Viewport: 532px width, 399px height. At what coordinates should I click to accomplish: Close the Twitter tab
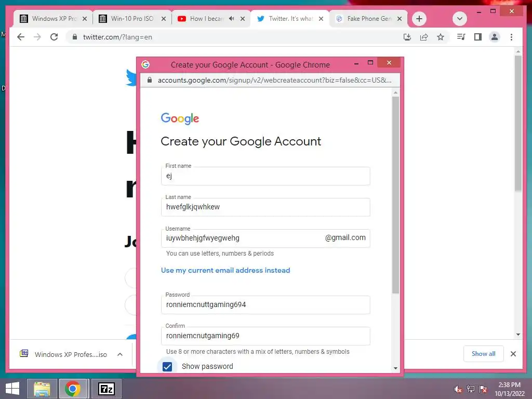pos(321,19)
